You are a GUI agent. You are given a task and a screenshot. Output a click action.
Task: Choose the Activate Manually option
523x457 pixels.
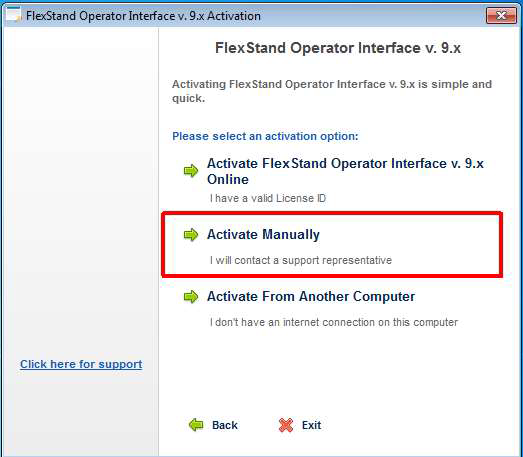(263, 235)
